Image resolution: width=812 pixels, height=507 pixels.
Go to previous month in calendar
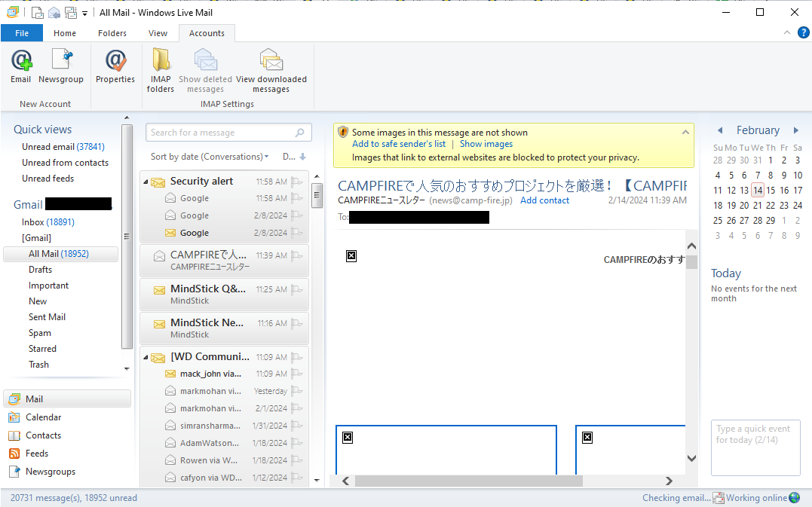point(720,130)
